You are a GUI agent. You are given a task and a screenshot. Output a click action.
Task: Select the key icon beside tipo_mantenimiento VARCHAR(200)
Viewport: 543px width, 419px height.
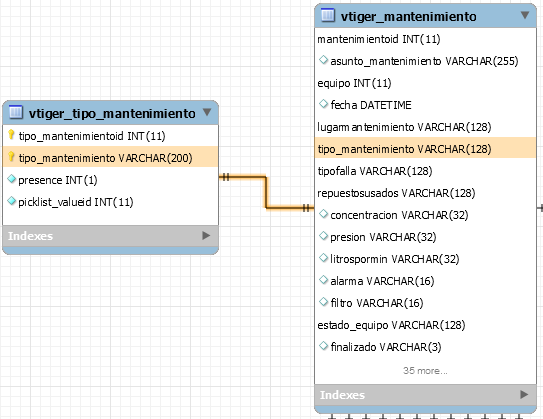click(x=11, y=157)
